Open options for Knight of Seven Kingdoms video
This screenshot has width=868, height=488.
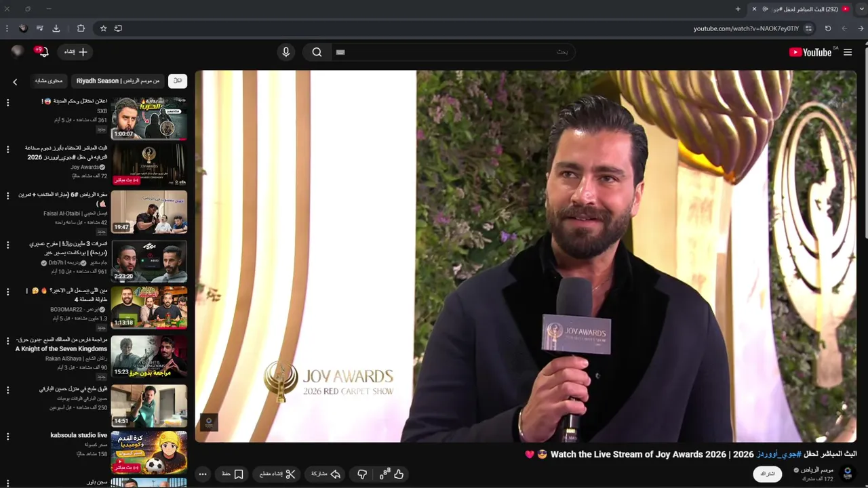(x=7, y=341)
